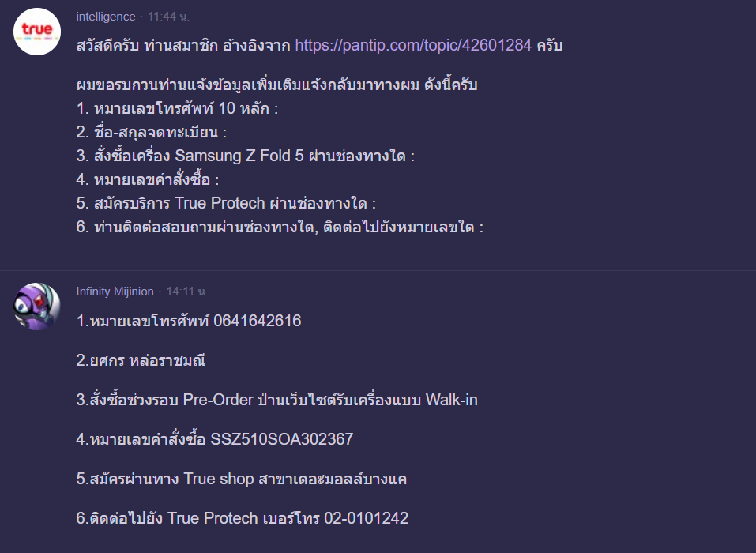Click the reply line mentioning Pre-Order Walk-in
This screenshot has width=756, height=553.
[276, 400]
